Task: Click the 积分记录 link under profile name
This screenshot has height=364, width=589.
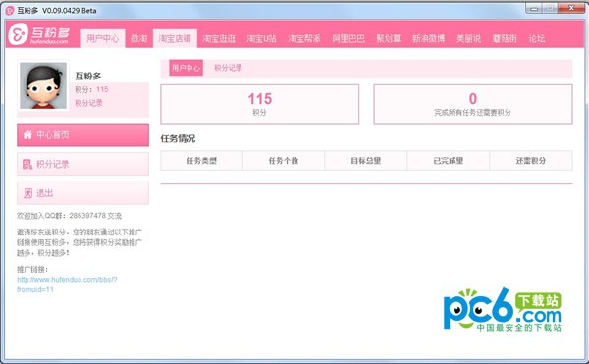Action: click(88, 103)
